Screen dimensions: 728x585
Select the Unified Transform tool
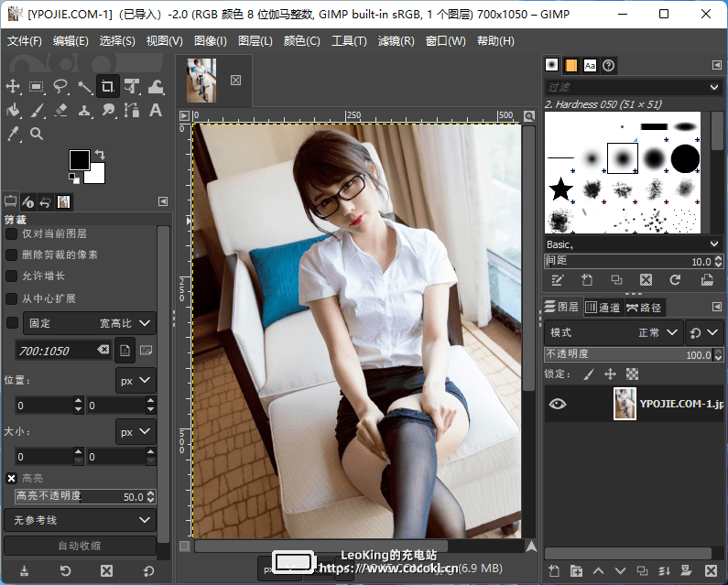click(132, 86)
